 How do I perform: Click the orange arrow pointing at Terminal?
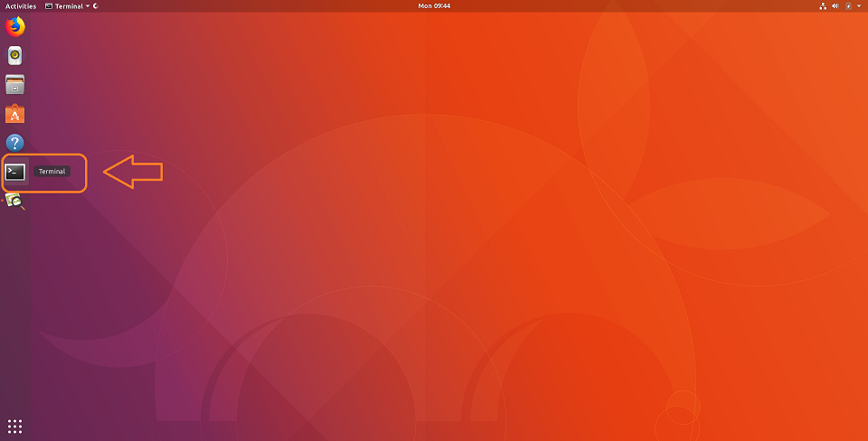coord(134,172)
